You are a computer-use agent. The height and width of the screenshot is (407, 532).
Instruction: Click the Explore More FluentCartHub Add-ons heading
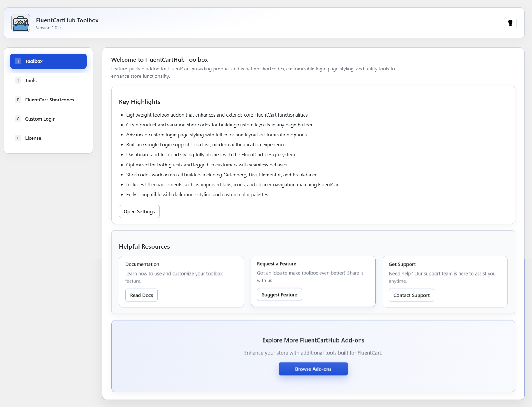pos(313,340)
